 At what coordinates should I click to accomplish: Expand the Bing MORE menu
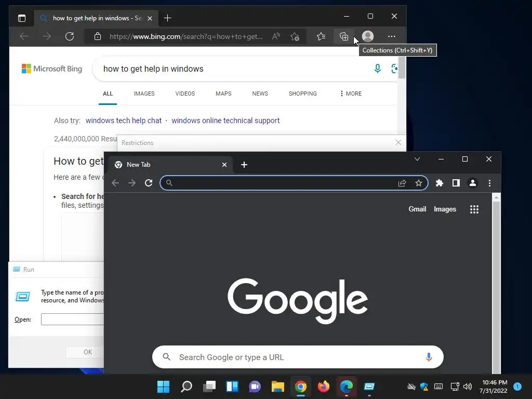[x=351, y=94]
